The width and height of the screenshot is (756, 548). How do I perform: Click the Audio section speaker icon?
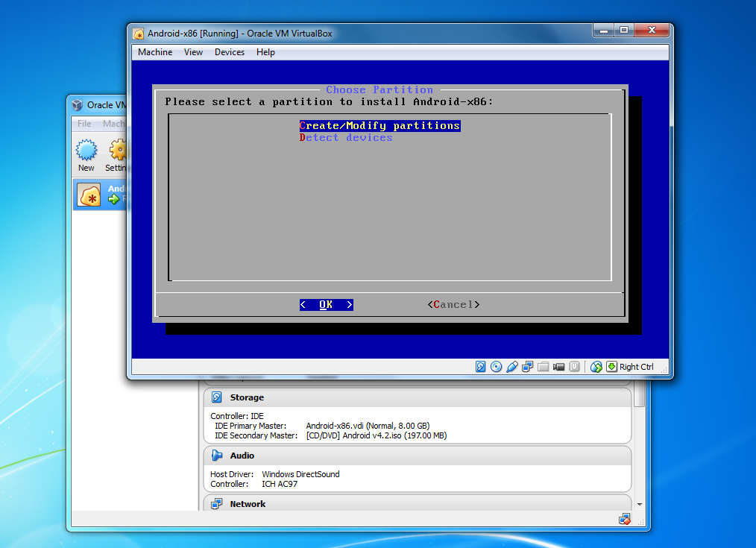click(x=217, y=456)
